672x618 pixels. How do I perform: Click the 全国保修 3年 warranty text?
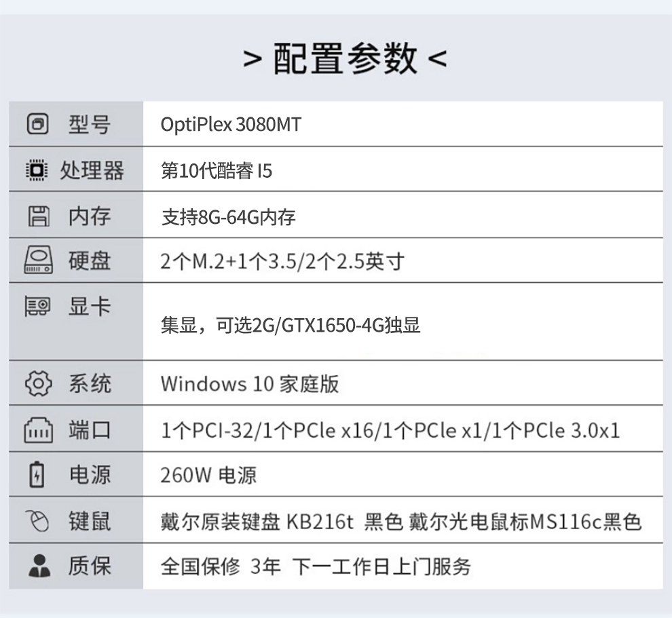click(221, 566)
